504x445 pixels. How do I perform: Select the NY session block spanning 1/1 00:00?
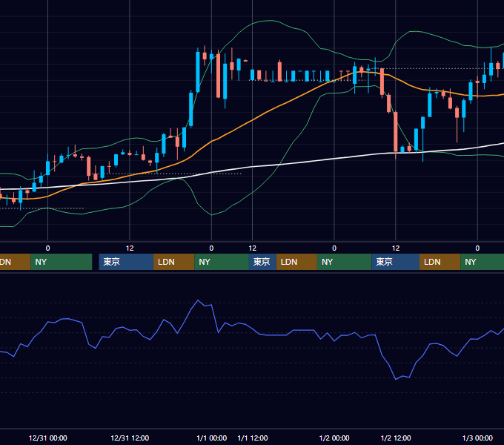[222, 262]
